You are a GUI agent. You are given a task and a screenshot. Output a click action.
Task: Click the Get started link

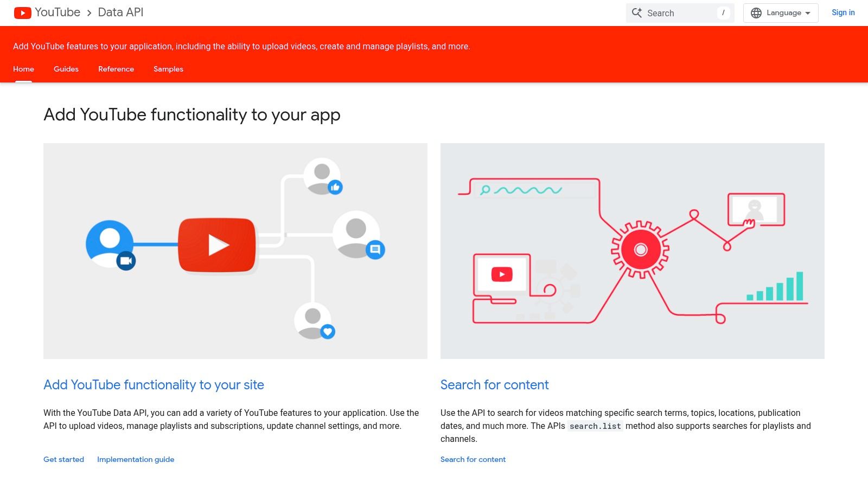pos(63,459)
